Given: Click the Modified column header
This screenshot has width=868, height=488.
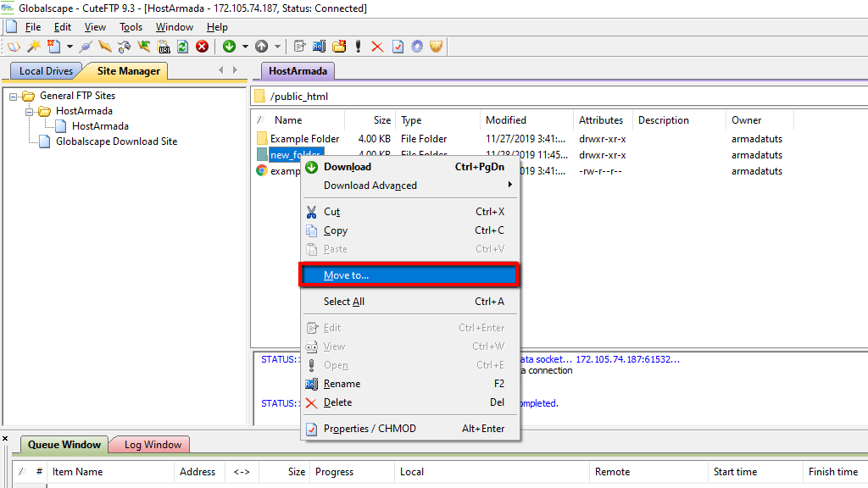Looking at the screenshot, I should click(506, 120).
